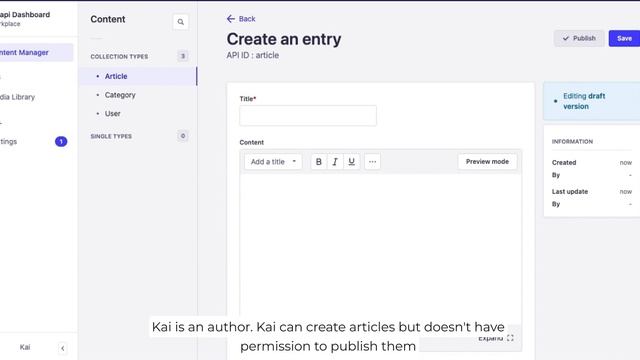Click the Preview mode button
This screenshot has width=640, height=360.
pos(487,162)
